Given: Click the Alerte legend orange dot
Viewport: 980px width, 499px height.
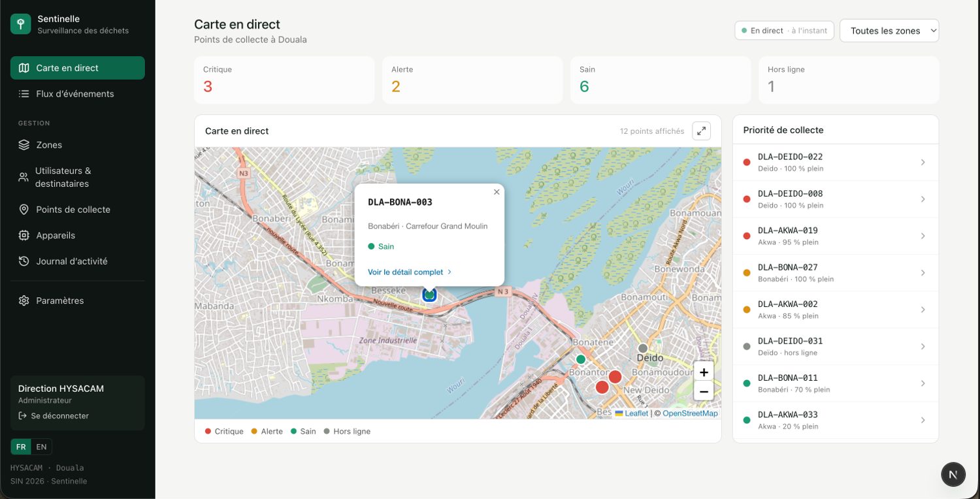Looking at the screenshot, I should coord(254,431).
